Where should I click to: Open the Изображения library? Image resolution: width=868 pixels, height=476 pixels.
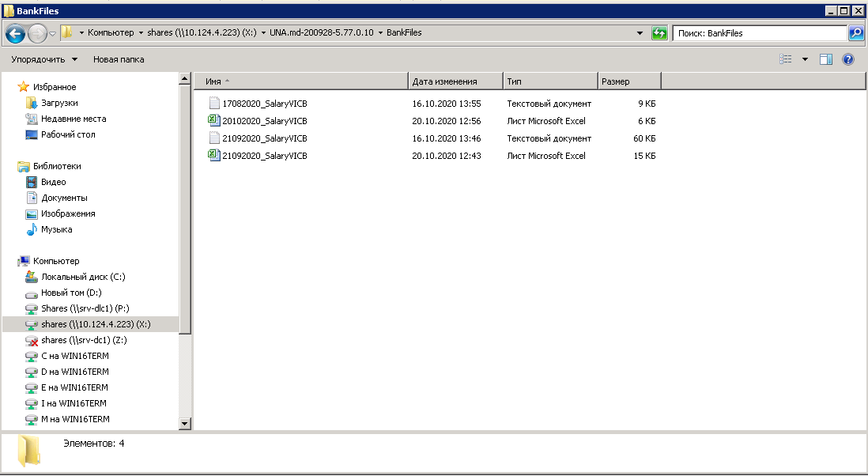pyautogui.click(x=68, y=213)
